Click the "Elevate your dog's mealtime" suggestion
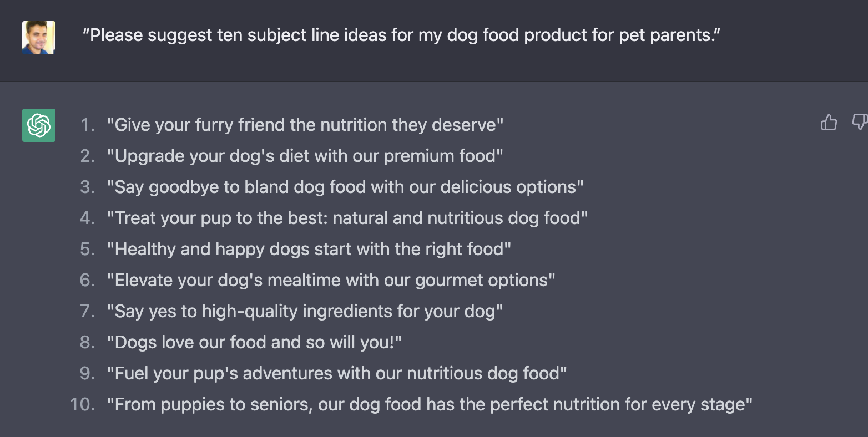 coord(331,280)
